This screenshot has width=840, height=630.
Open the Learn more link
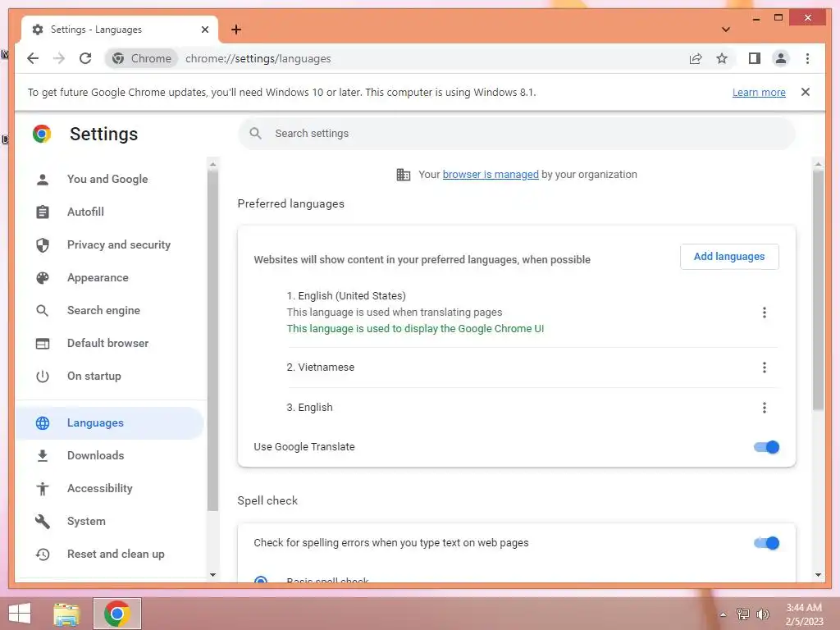tap(759, 92)
